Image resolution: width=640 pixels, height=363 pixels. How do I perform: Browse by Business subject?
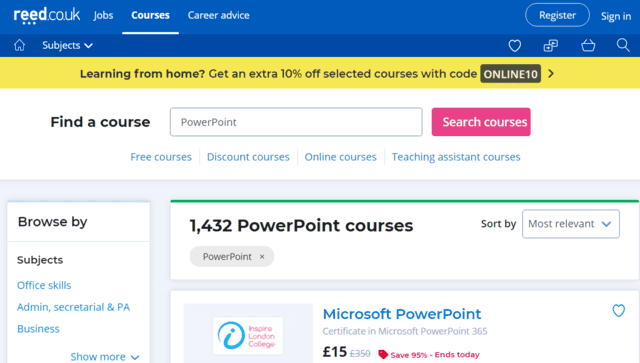38,329
